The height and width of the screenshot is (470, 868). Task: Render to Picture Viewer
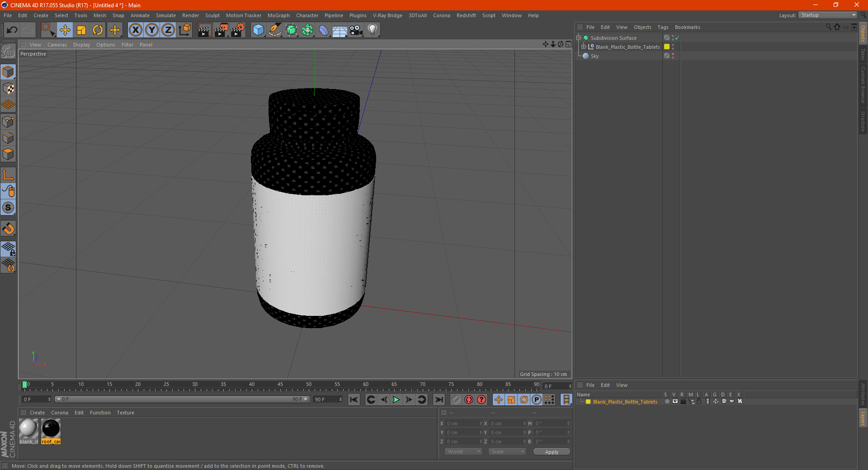tap(221, 30)
